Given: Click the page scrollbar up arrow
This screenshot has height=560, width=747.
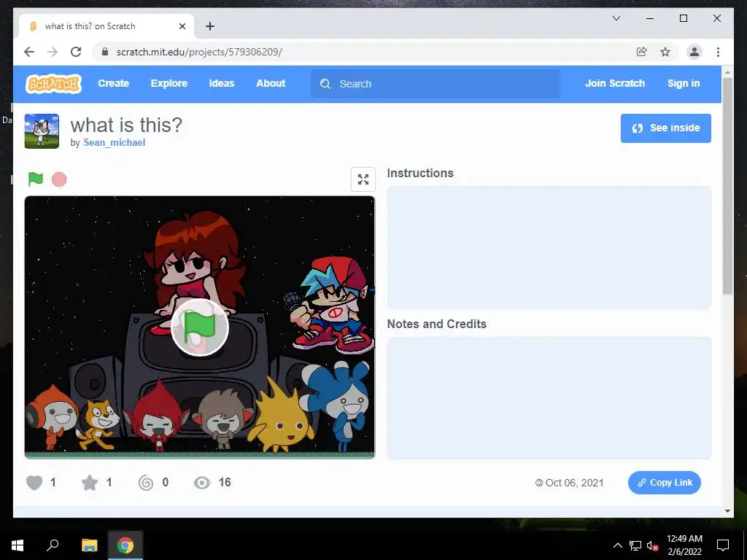Looking at the screenshot, I should point(727,72).
